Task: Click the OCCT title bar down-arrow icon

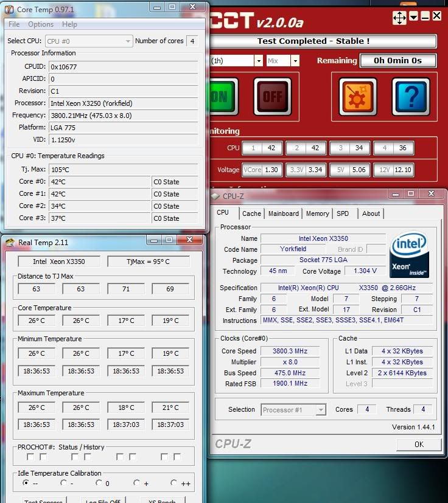Action: [414, 16]
